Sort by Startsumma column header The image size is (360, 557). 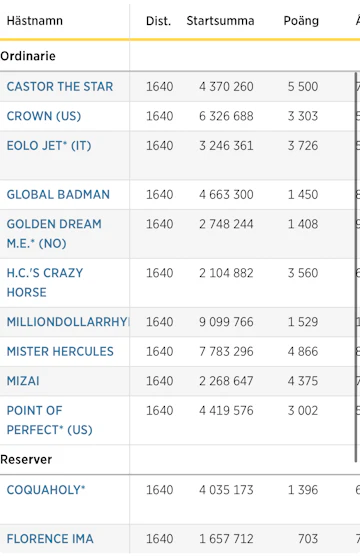click(220, 21)
